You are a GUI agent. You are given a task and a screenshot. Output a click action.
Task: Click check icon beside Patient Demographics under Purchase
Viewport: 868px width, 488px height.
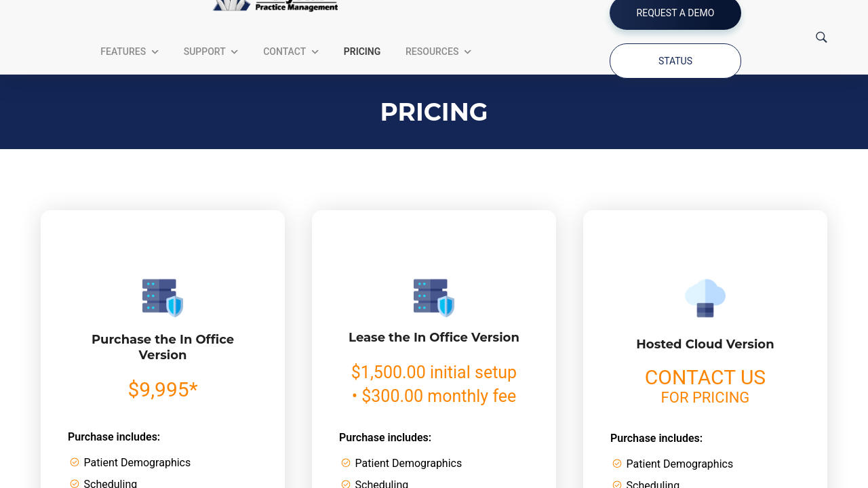75,462
